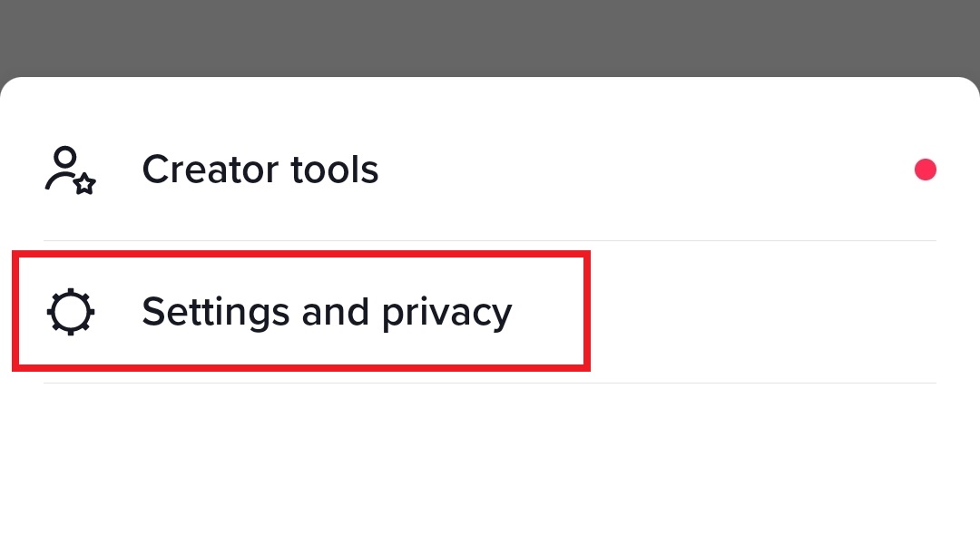This screenshot has width=980, height=544.
Task: Click the blank space right of Settings and privacy
Action: point(762,312)
